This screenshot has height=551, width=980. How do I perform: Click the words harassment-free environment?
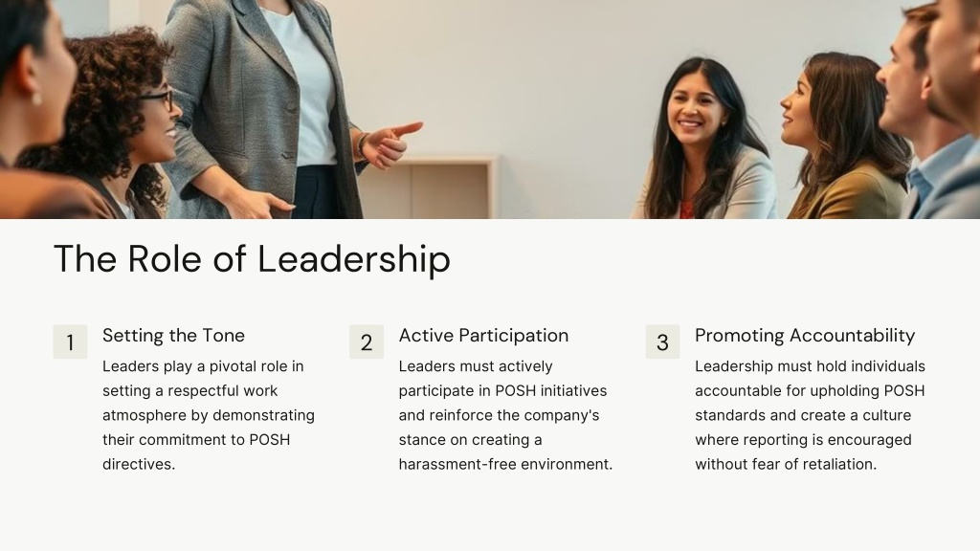[505, 464]
